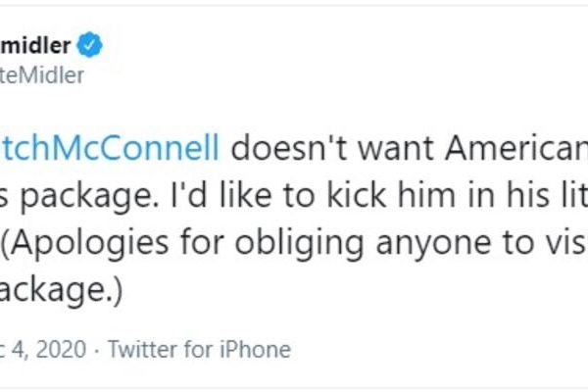Click the blue verified badge icon
This screenshot has width=588, height=392.
[93, 46]
